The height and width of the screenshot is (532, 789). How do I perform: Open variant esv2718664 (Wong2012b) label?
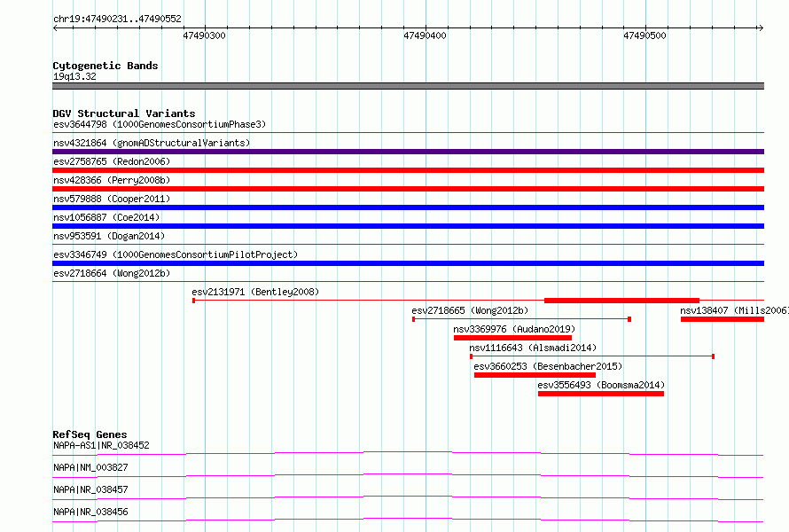[x=112, y=273]
